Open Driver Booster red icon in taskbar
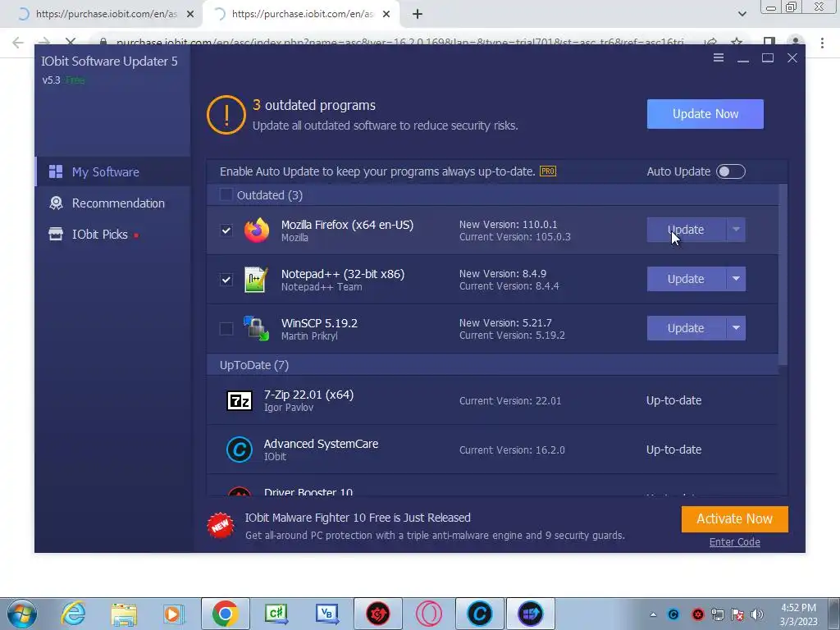Viewport: 840px width, 630px height. click(x=377, y=614)
